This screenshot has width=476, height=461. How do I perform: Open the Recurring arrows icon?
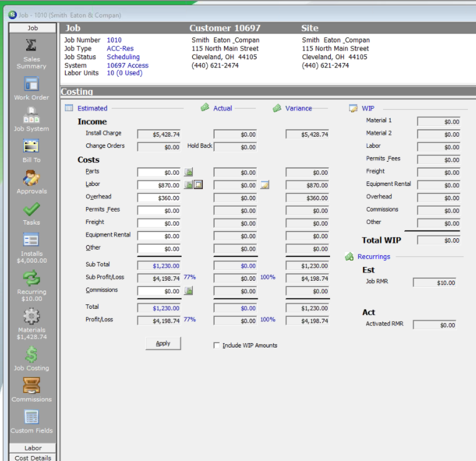point(31,278)
